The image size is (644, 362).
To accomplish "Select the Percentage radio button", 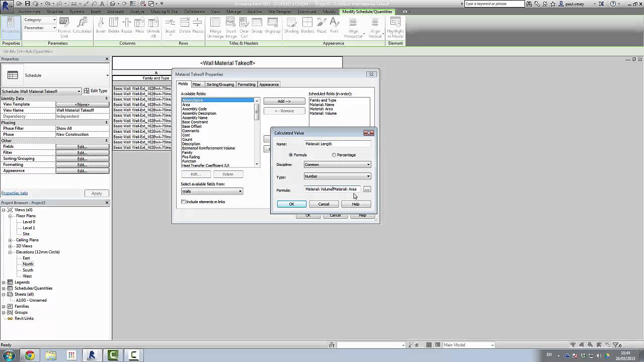I will pos(334,155).
